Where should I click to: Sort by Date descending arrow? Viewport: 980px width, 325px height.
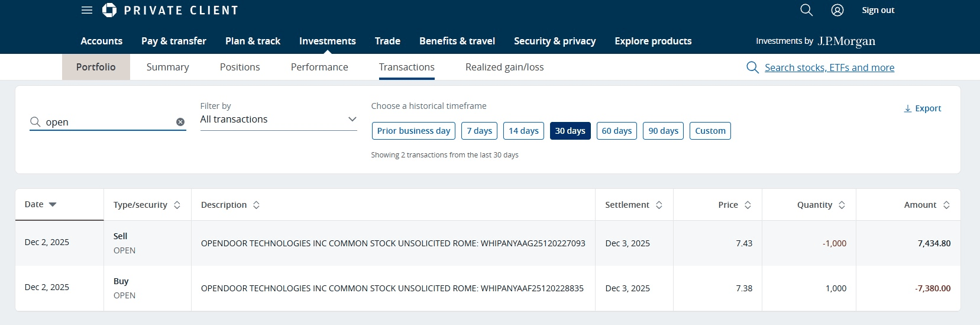(53, 205)
